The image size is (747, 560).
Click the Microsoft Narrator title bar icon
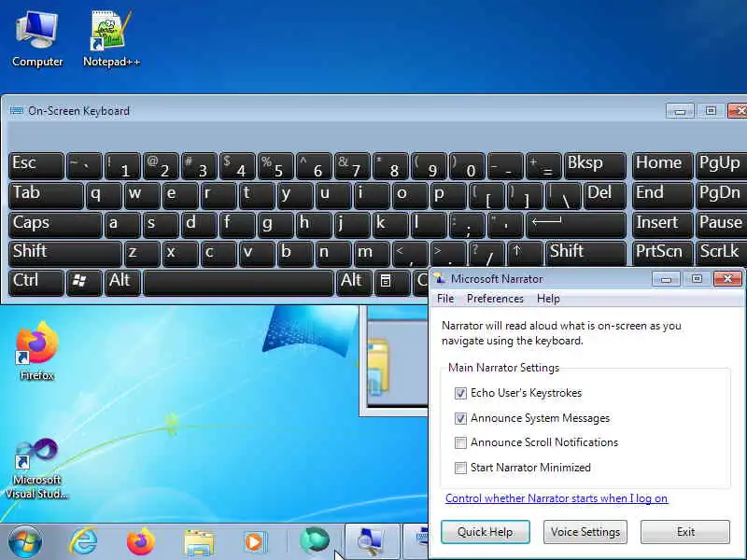(440, 278)
